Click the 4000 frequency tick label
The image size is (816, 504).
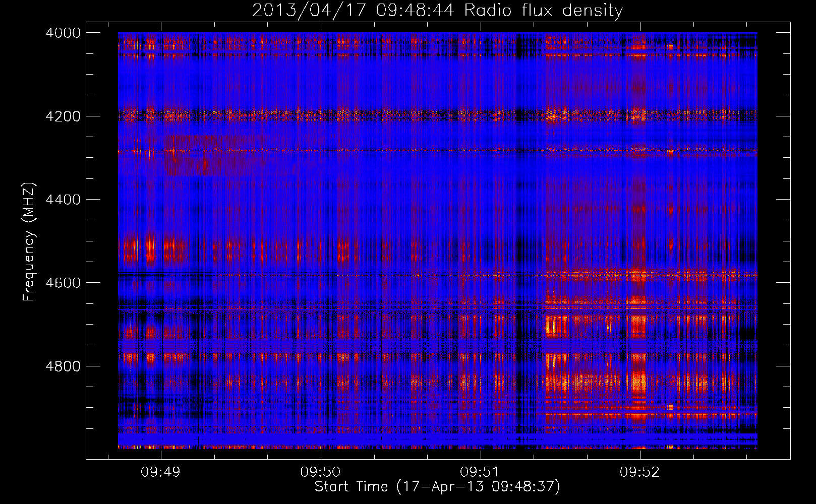(x=63, y=33)
